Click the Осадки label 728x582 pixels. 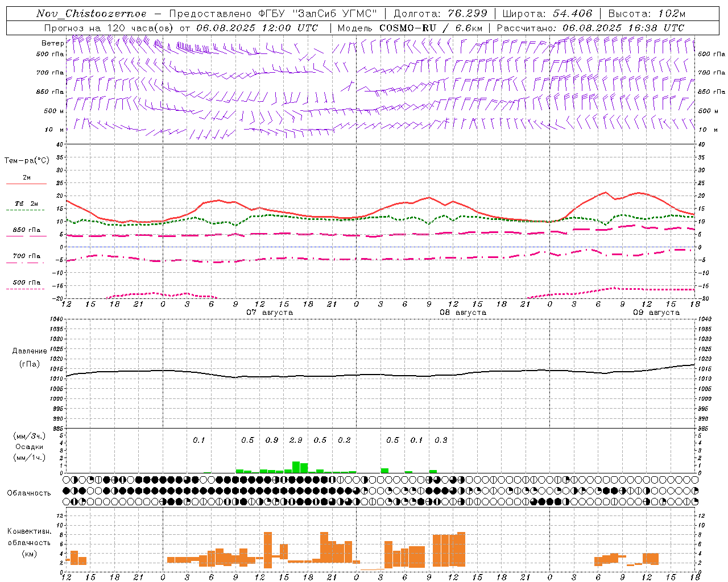29,447
